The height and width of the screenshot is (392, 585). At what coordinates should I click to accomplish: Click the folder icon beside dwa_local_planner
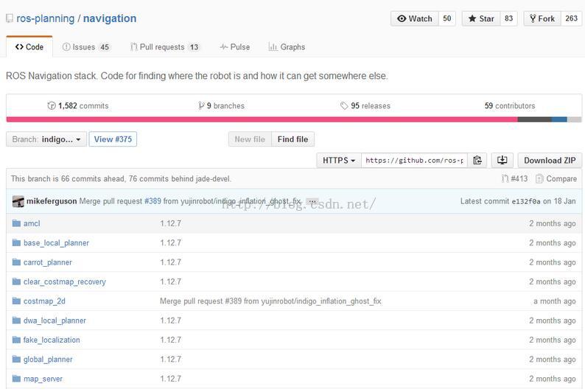pos(16,321)
